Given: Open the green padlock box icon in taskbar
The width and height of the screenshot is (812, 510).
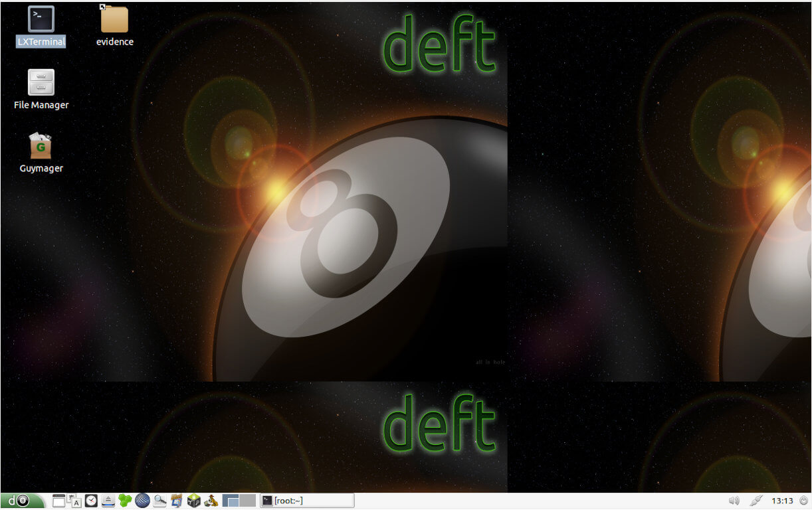Looking at the screenshot, I should coord(193,501).
